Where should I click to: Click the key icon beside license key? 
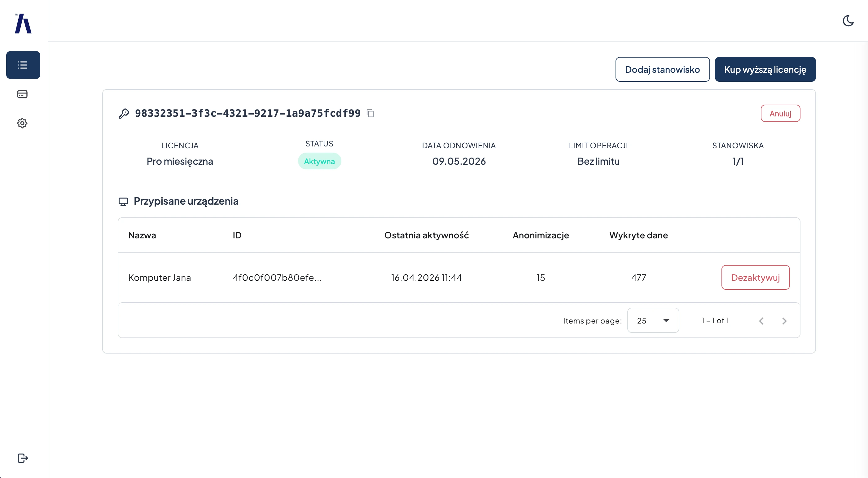click(x=124, y=114)
